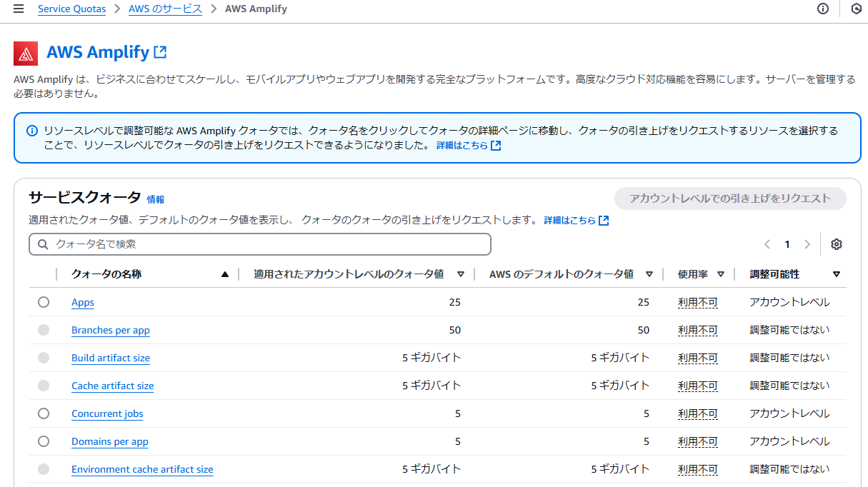Click info icon in the blue notice banner
868x487 pixels.
click(x=32, y=131)
